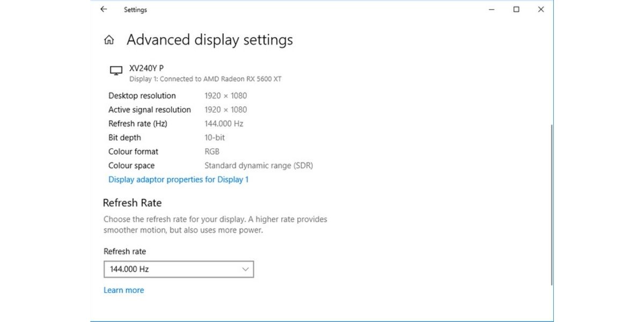Click the home icon beside Advanced display settings
This screenshot has width=644, height=322.
(x=109, y=40)
